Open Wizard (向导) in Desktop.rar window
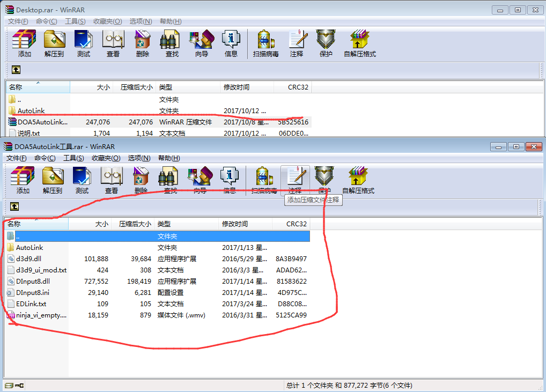The width and height of the screenshot is (546, 392). tap(202, 43)
